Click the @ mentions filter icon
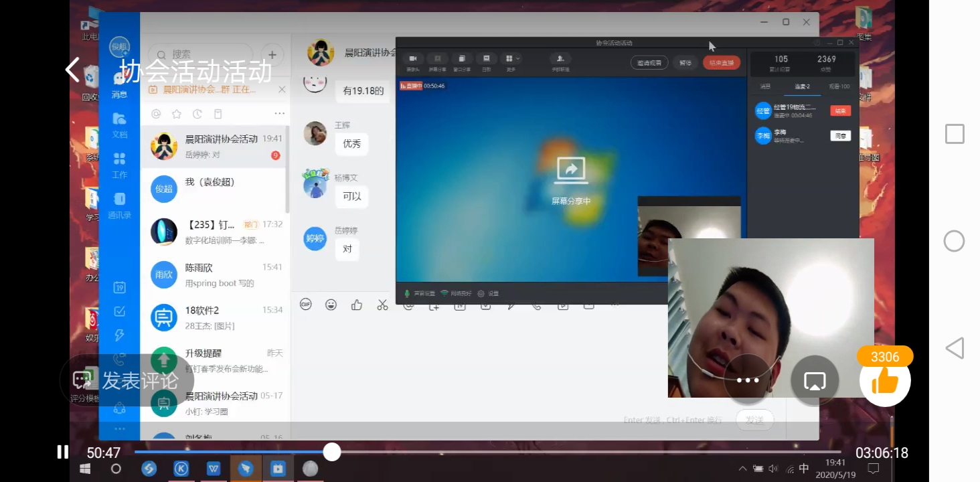This screenshot has height=482, width=980. (x=156, y=114)
